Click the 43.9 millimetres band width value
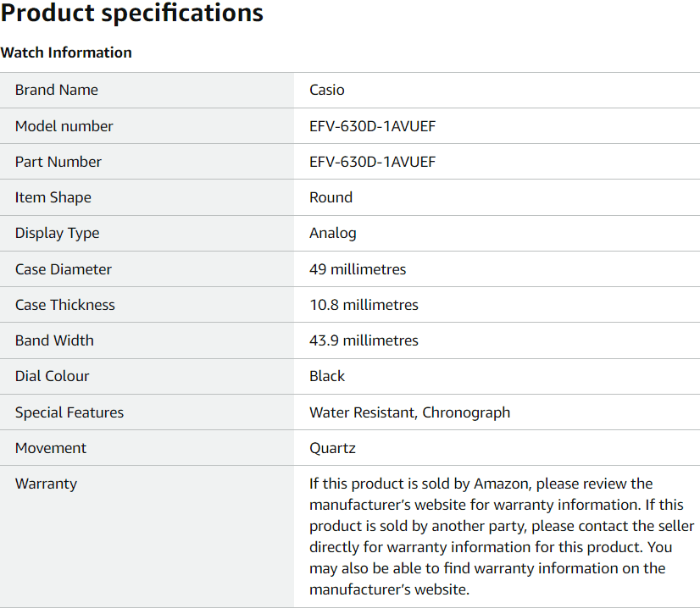This screenshot has width=700, height=614. click(x=364, y=340)
